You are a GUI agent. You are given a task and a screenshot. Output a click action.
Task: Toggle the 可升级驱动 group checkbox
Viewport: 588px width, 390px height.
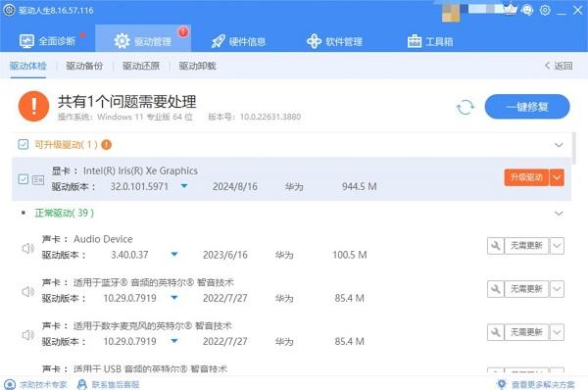[x=24, y=144]
